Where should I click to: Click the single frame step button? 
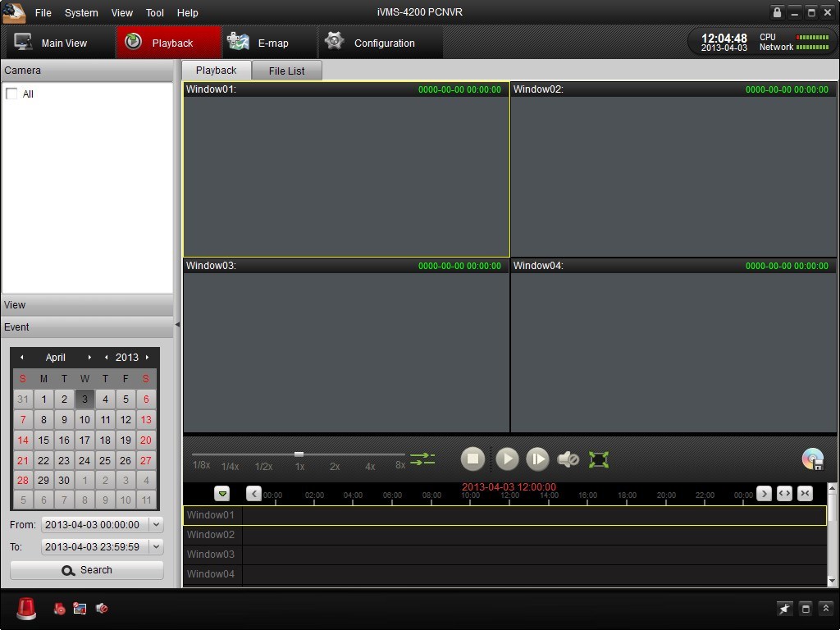537,459
